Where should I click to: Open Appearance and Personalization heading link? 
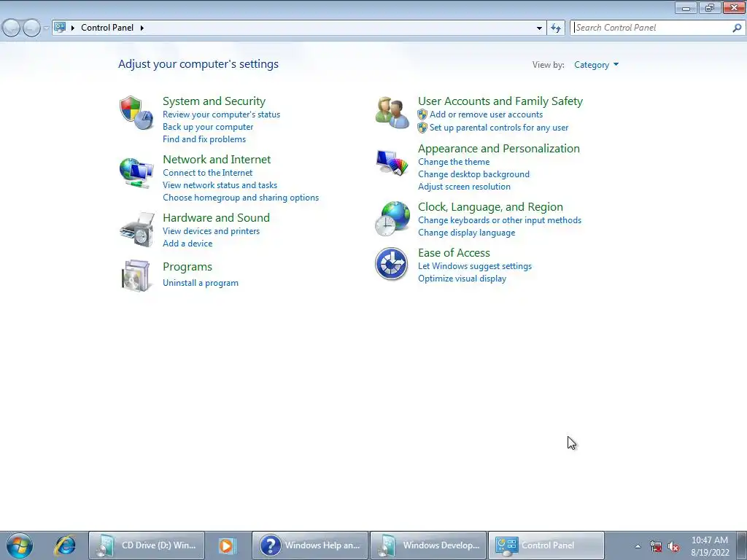pos(499,148)
